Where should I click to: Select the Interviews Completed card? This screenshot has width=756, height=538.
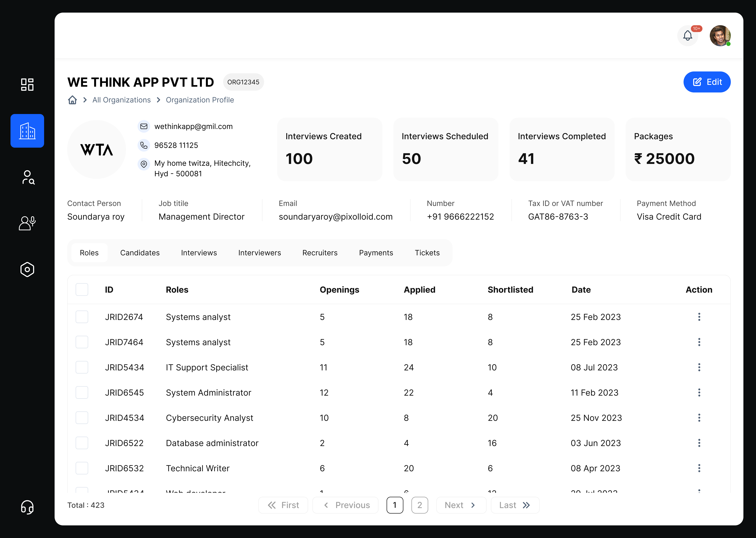click(562, 149)
